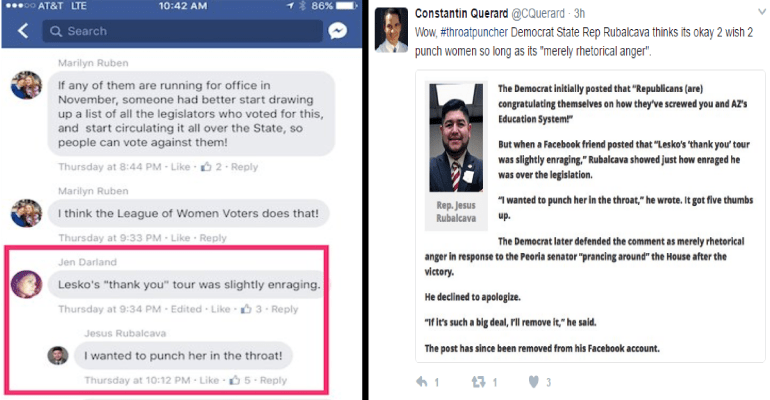Image resolution: width=770 pixels, height=400 pixels.
Task: Reply to Jesus Rubalcava's comment
Action: click(x=273, y=380)
